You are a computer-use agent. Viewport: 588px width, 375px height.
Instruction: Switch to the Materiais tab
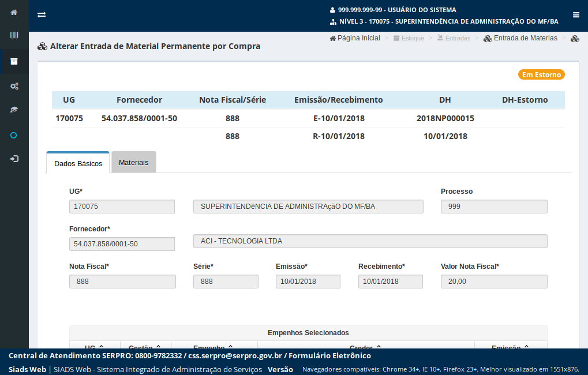[x=134, y=162]
